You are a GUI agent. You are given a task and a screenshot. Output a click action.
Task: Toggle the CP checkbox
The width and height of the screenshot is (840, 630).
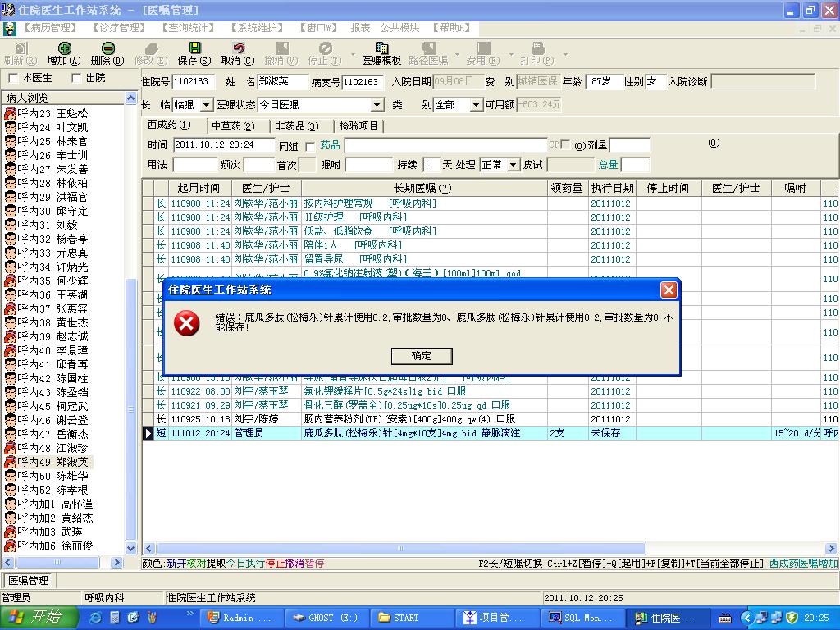[x=564, y=144]
